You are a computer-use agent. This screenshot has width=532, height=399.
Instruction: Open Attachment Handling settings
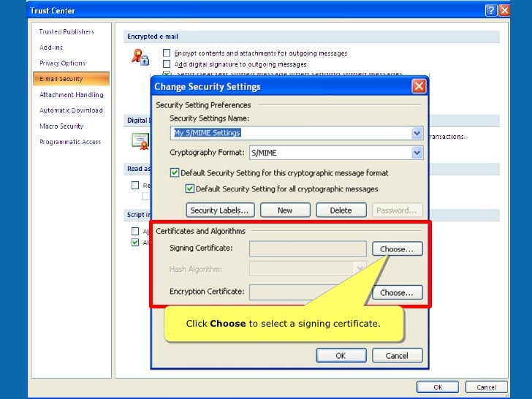click(72, 95)
